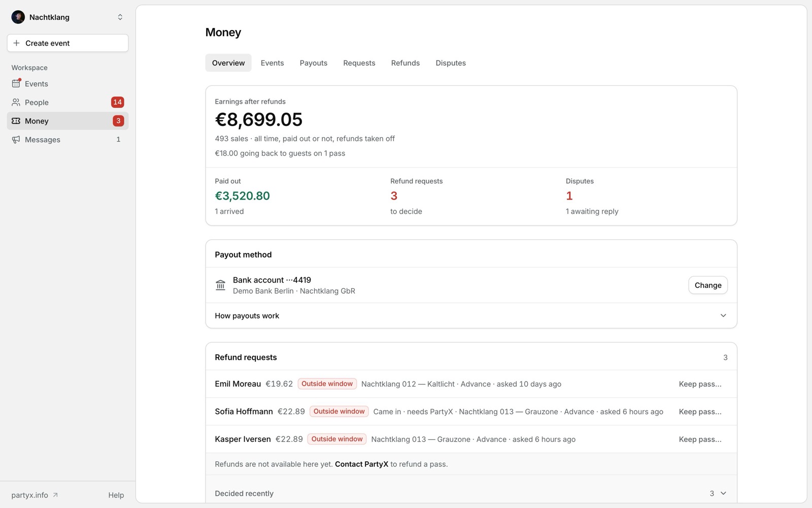Click Sofia Hoffmann's name in refund requests

pyautogui.click(x=244, y=411)
